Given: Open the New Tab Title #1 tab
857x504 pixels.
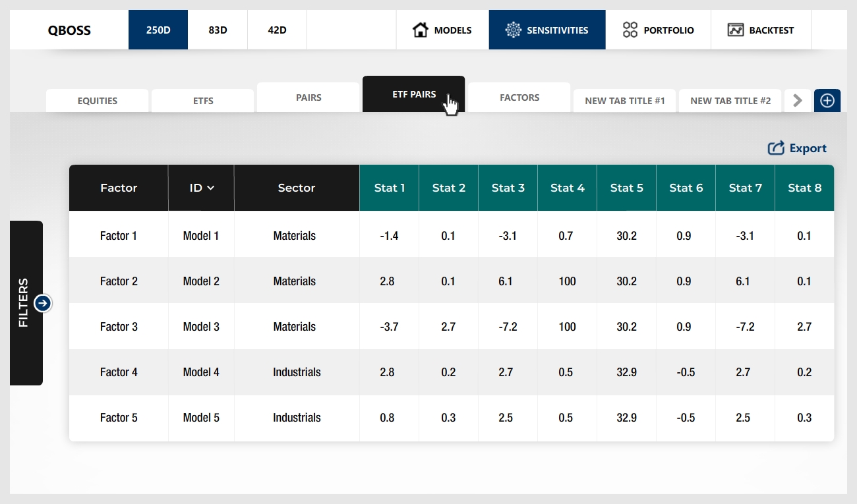Looking at the screenshot, I should click(625, 101).
